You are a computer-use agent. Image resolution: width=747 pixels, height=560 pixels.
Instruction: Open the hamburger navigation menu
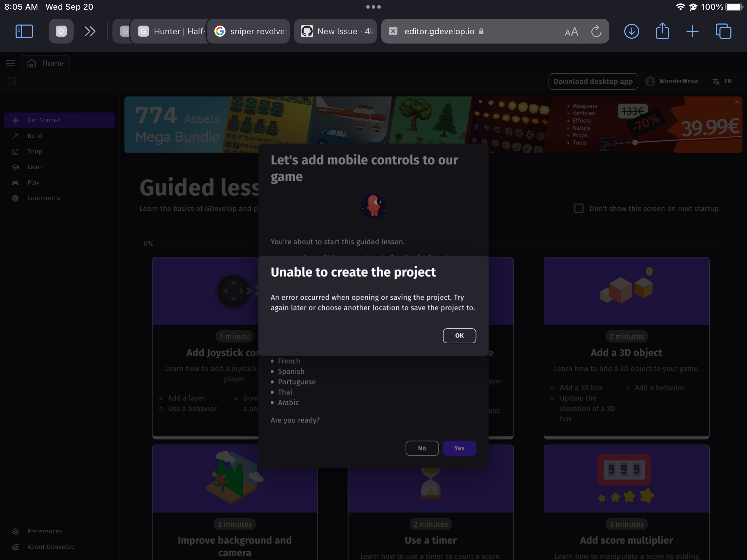pos(10,63)
